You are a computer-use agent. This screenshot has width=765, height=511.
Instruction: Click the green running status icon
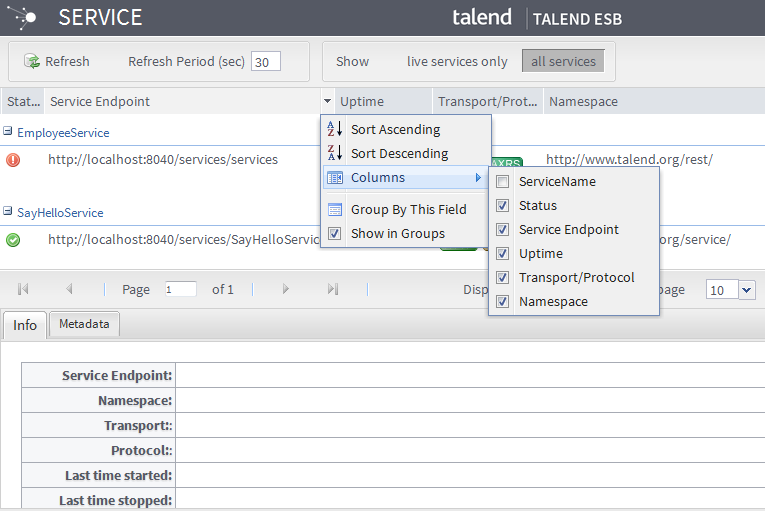click(13, 239)
